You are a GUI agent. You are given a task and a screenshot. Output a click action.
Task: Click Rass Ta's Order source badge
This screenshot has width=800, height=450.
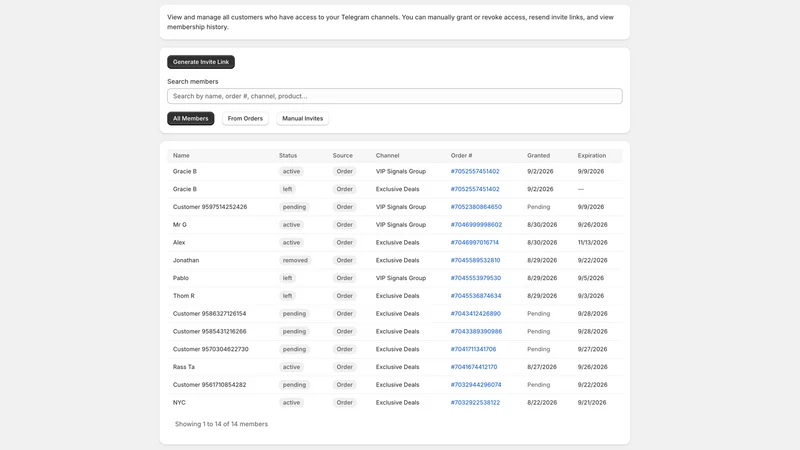pos(344,367)
